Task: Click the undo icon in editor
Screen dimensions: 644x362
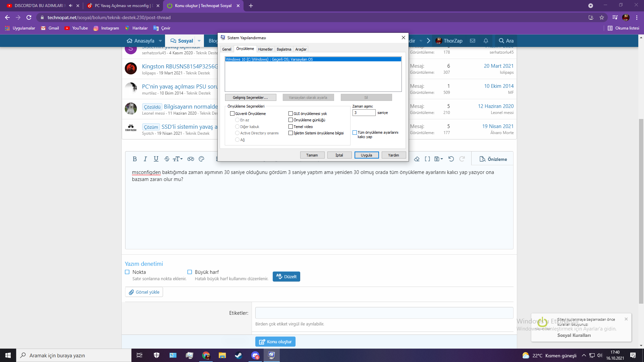Action: (451, 159)
